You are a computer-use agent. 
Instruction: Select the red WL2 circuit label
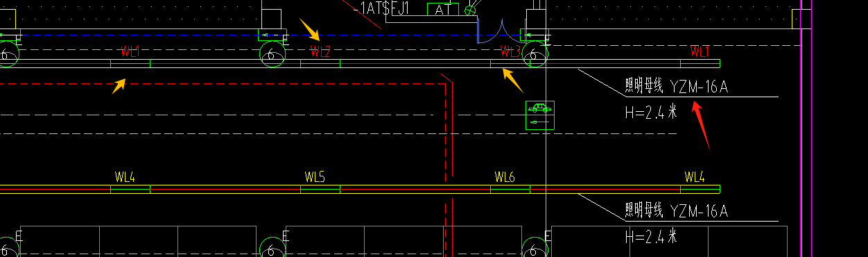click(x=320, y=51)
